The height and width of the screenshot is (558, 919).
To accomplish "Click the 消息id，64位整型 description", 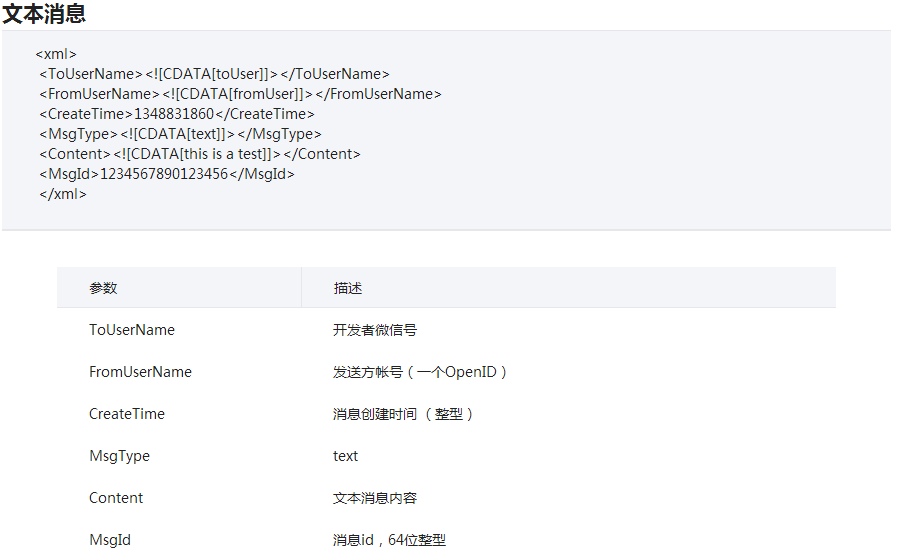I will click(389, 540).
